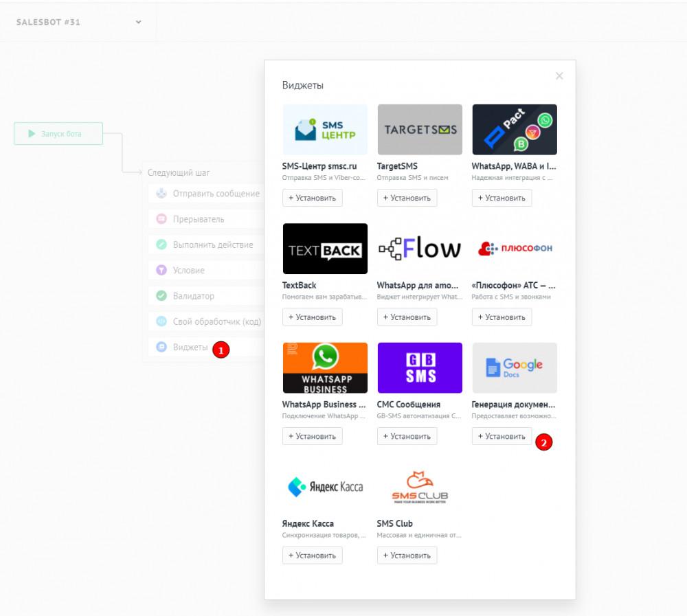Select the Условие filter icon
Image resolution: width=687 pixels, height=616 pixels.
coord(161,270)
